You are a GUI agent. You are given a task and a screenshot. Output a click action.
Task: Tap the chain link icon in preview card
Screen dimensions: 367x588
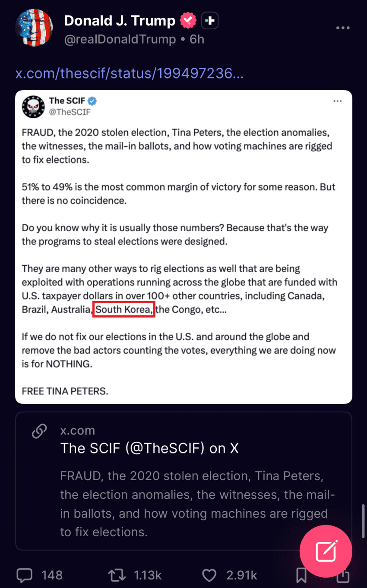click(40, 431)
